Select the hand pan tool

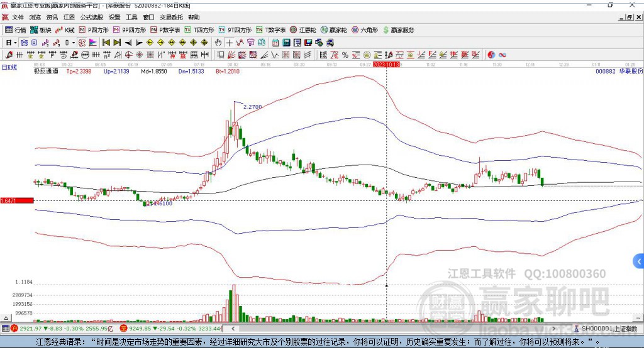click(218, 43)
